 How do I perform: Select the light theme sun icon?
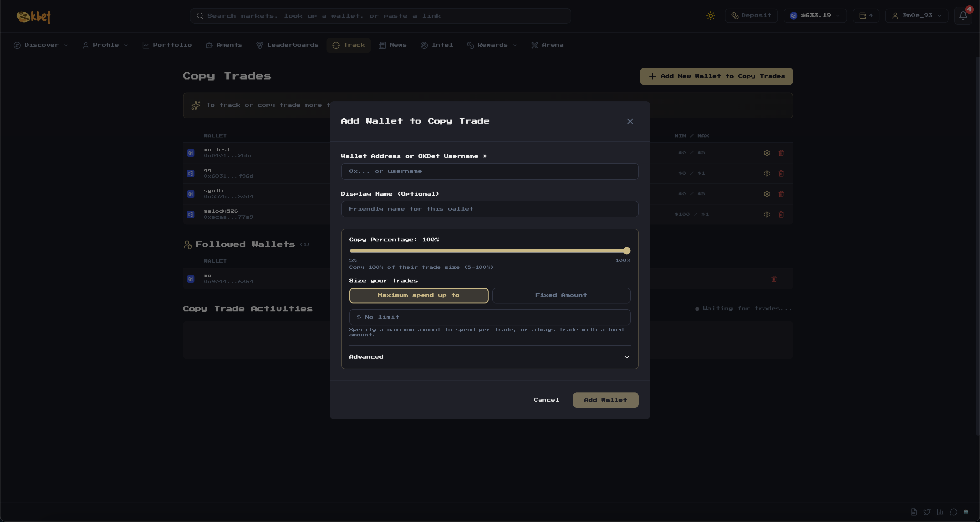pyautogui.click(x=711, y=16)
